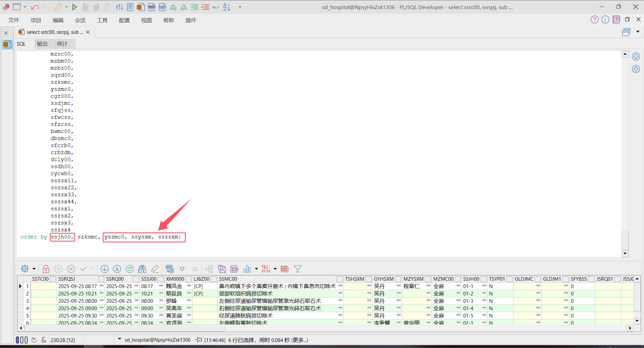Click the purple export query results icon
The height and width of the screenshot is (348, 644).
coord(234,269)
